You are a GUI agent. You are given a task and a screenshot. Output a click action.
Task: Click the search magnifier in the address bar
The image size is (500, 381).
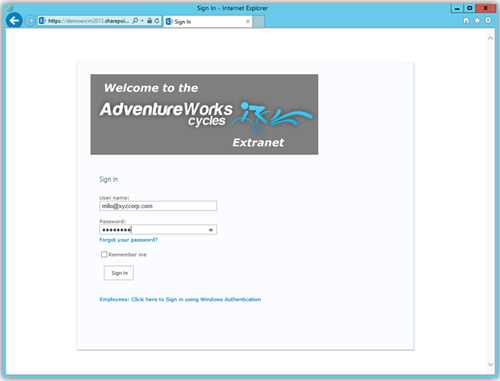pyautogui.click(x=135, y=21)
